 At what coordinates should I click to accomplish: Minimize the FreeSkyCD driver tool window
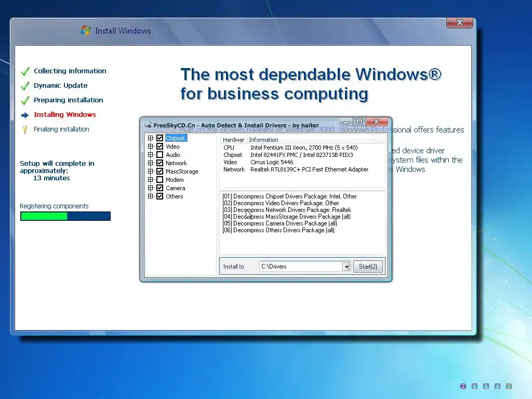[x=345, y=122]
